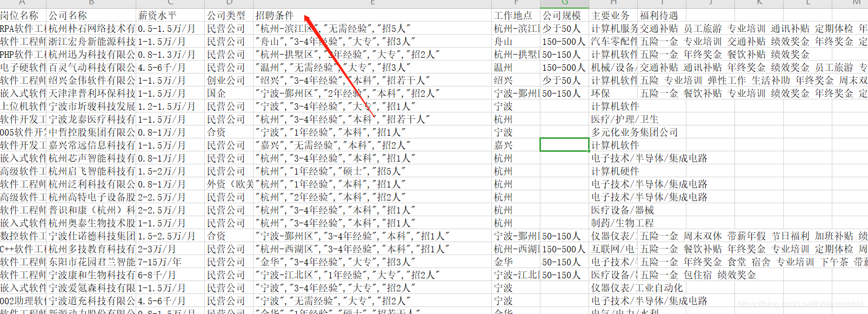Select company cell 浙江宏舟新能源科技

(x=91, y=42)
